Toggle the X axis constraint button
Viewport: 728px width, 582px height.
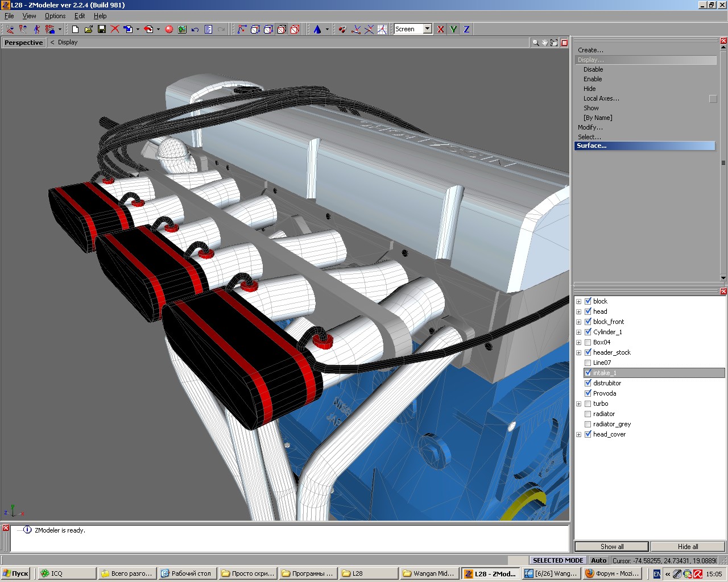pos(440,29)
